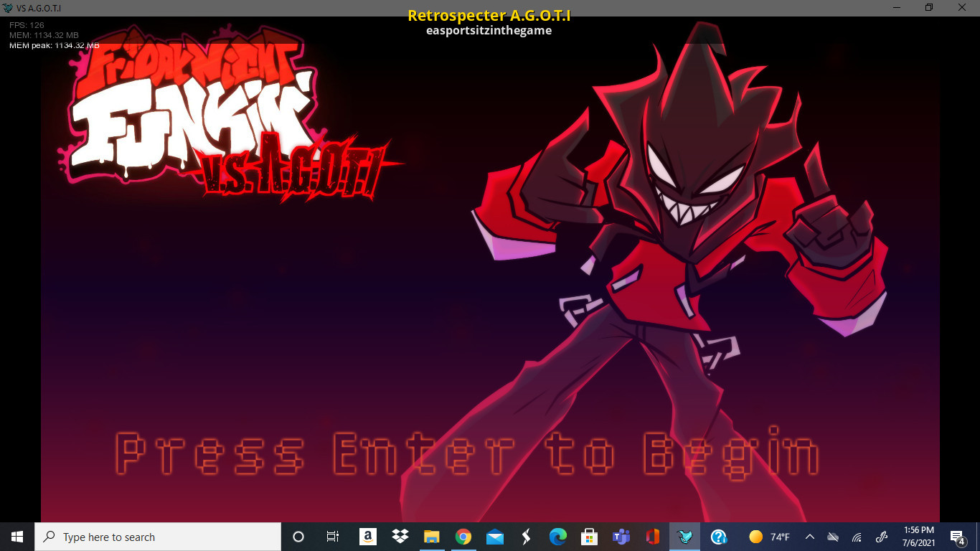Open Get Help question-mark taskbar icon
Viewport: 980px width, 551px height.
[718, 537]
